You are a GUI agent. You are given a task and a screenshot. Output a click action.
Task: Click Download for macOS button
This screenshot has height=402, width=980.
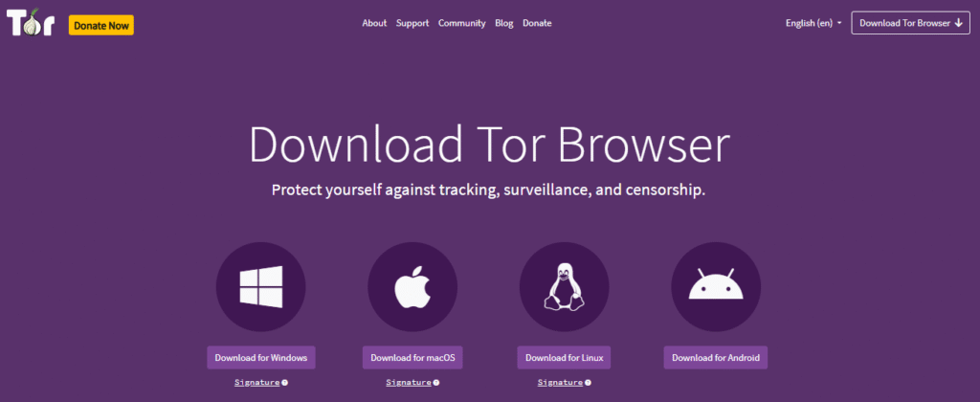pos(412,358)
